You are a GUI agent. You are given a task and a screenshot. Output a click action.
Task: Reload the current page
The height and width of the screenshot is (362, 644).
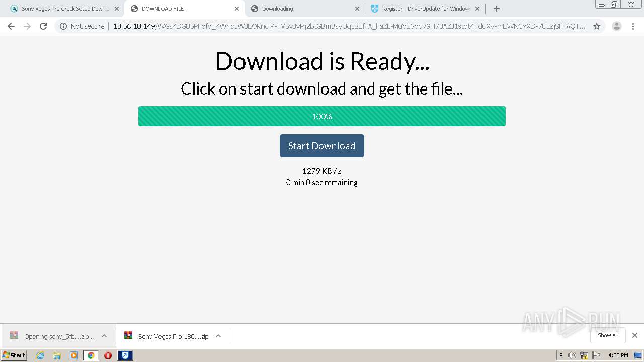[x=43, y=26]
